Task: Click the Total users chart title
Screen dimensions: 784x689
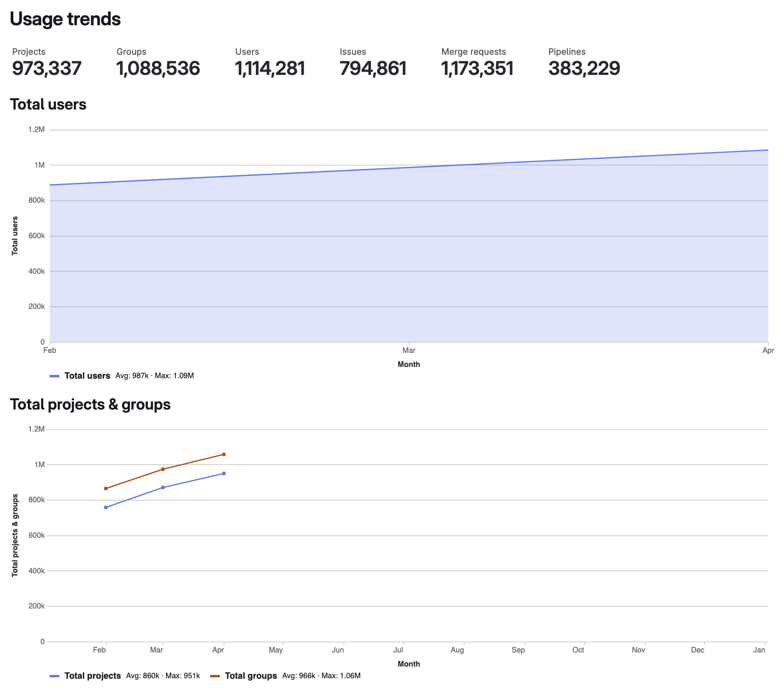Action: [x=48, y=104]
